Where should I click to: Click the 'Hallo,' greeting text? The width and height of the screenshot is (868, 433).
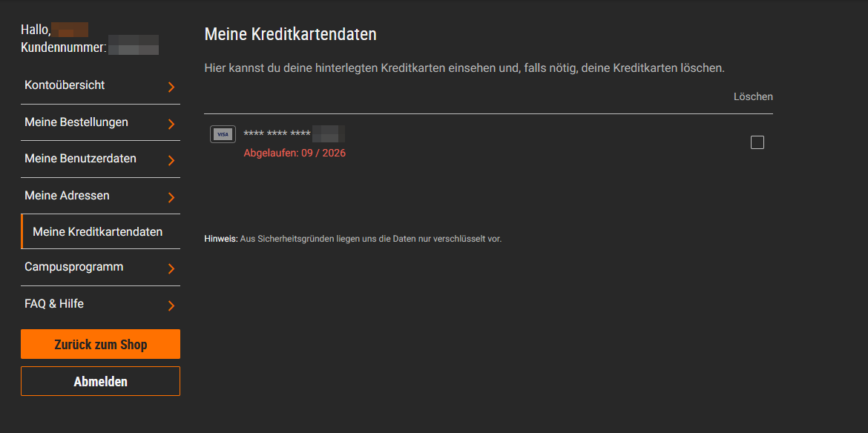36,30
